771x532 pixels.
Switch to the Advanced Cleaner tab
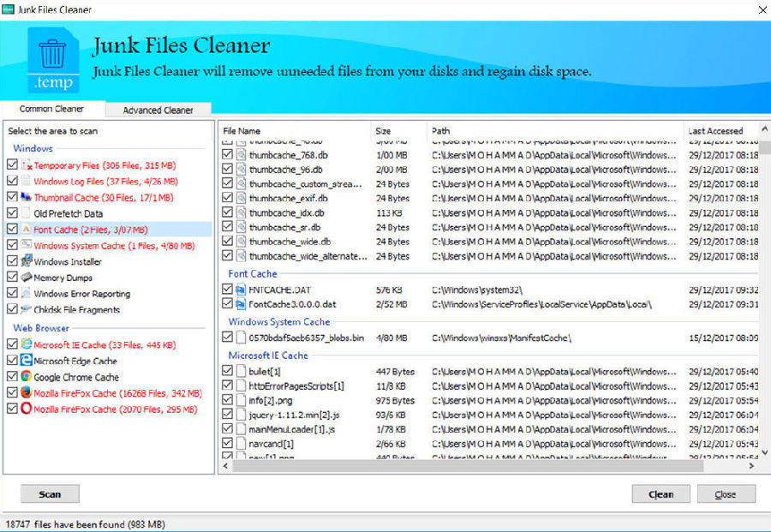[158, 110]
